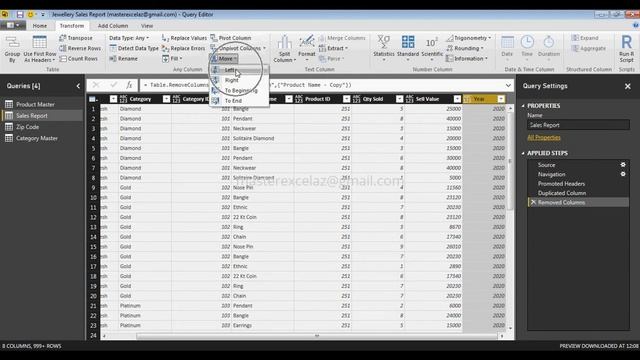
Task: Open Category column filter dropdown
Action: (x=166, y=99)
